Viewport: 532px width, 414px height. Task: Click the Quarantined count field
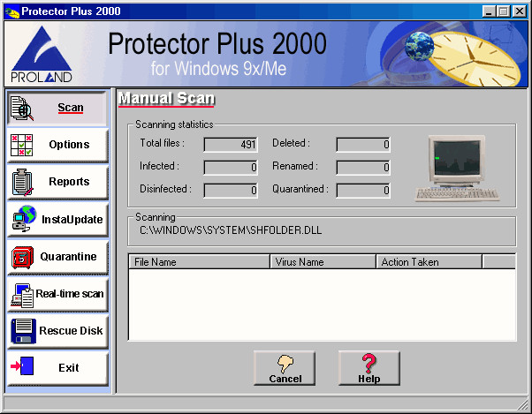[x=363, y=190]
